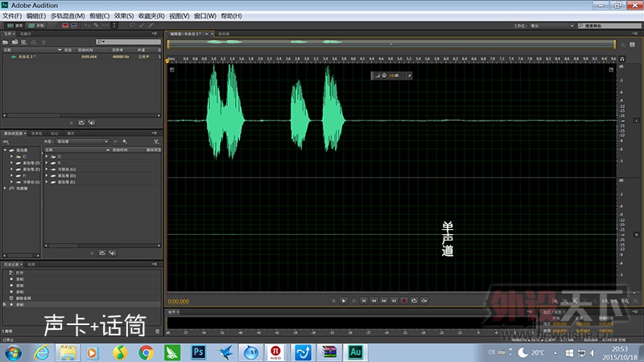Expand 可移动 (G:) in right list
Viewport: 644px width, 362px height.
(x=47, y=169)
